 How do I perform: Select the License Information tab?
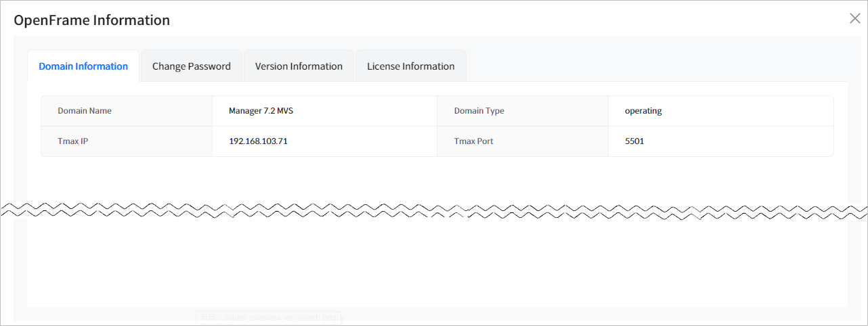410,66
